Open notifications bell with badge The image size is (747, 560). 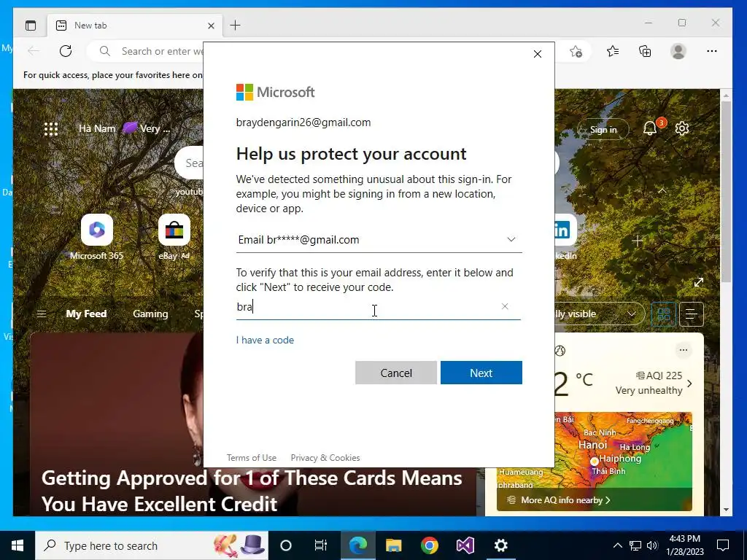pos(650,128)
